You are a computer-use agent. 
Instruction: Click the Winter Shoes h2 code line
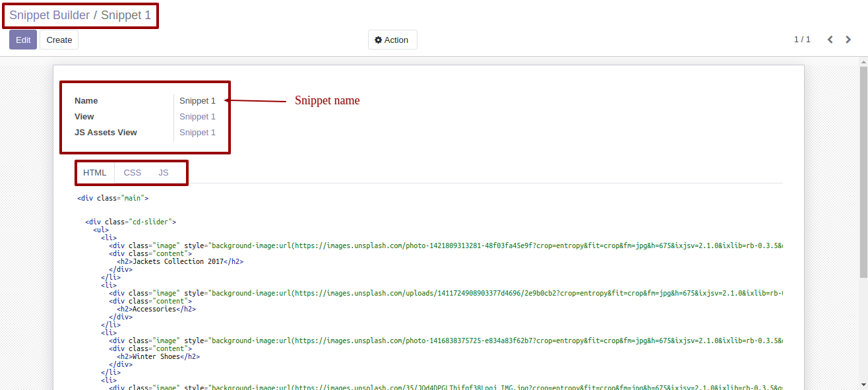158,356
